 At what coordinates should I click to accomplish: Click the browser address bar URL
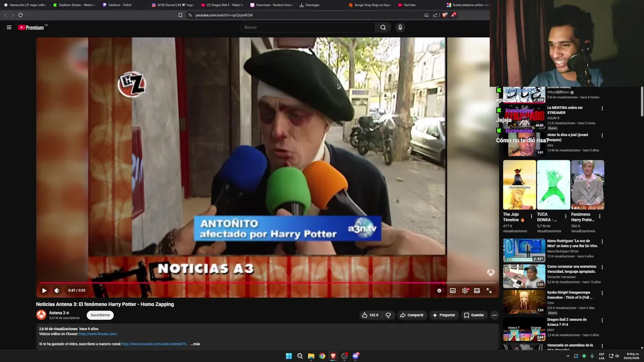[x=224, y=15]
